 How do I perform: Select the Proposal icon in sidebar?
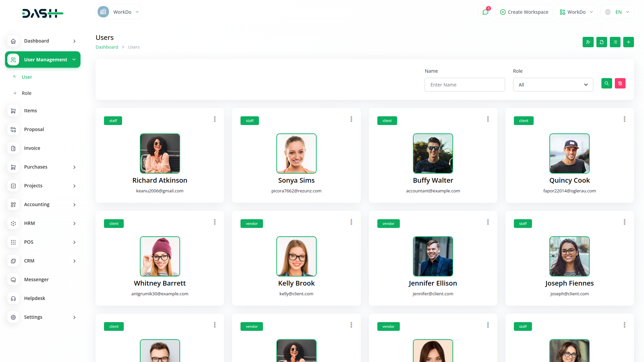[x=13, y=129]
